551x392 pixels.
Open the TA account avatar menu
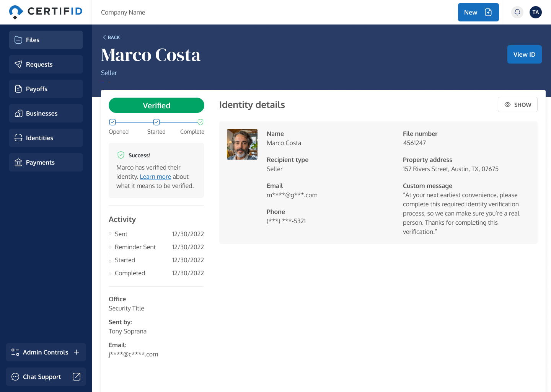point(535,12)
